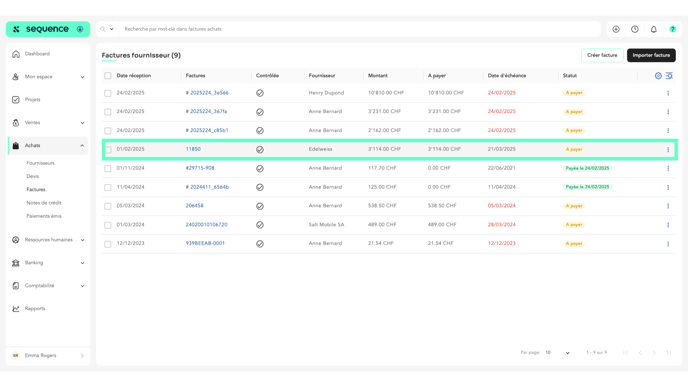This screenshot has height=387, width=688.
Task: Open the Dashboard home icon
Action: tap(16, 54)
